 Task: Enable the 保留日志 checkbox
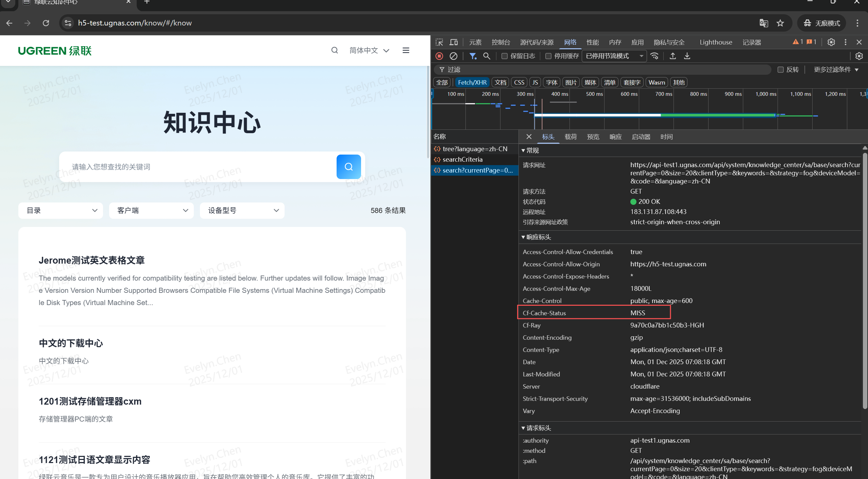[505, 56]
